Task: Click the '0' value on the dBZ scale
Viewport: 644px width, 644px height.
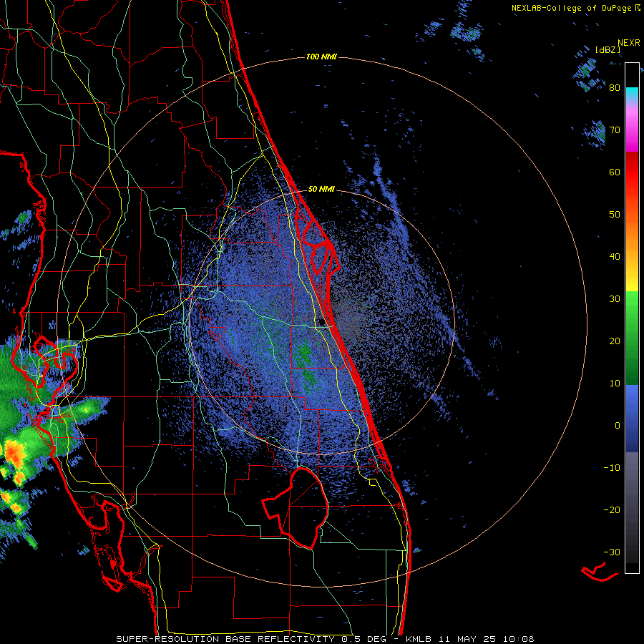Action: (x=618, y=426)
